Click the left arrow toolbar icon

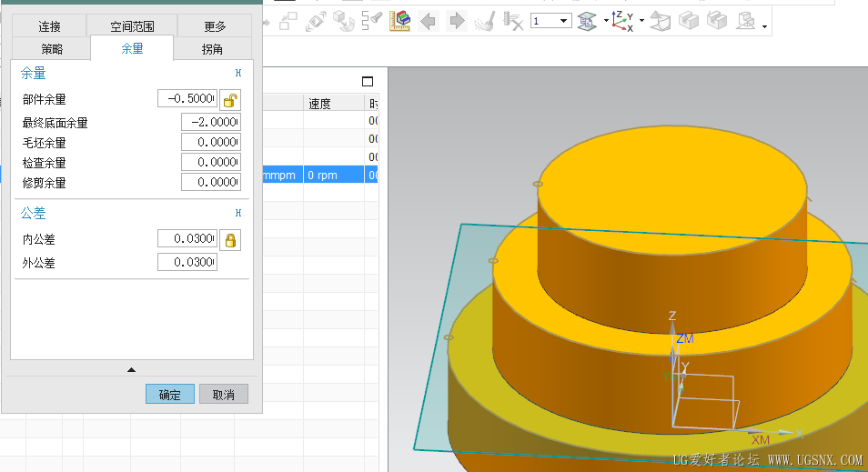[x=429, y=21]
